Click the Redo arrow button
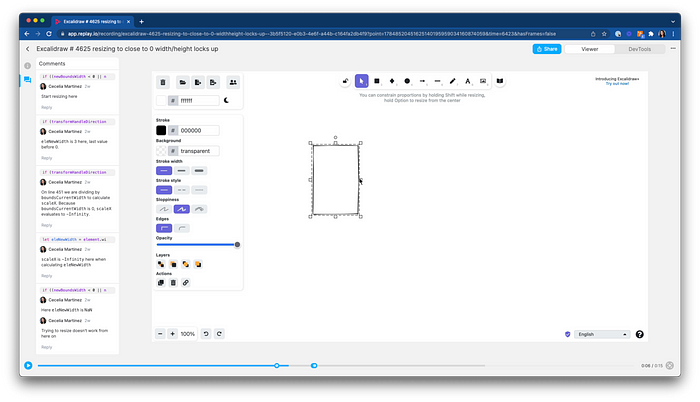Viewport: 700px width, 402px height. coord(219,334)
